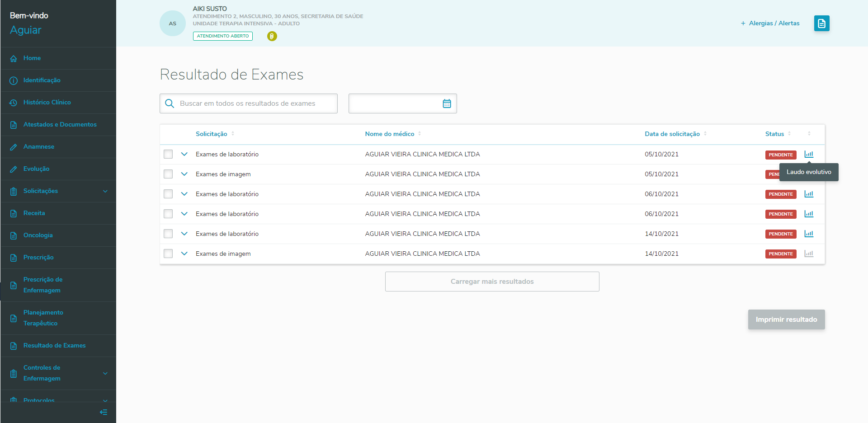Click the chart icon for 14/10/2021 imagem exam

point(809,254)
